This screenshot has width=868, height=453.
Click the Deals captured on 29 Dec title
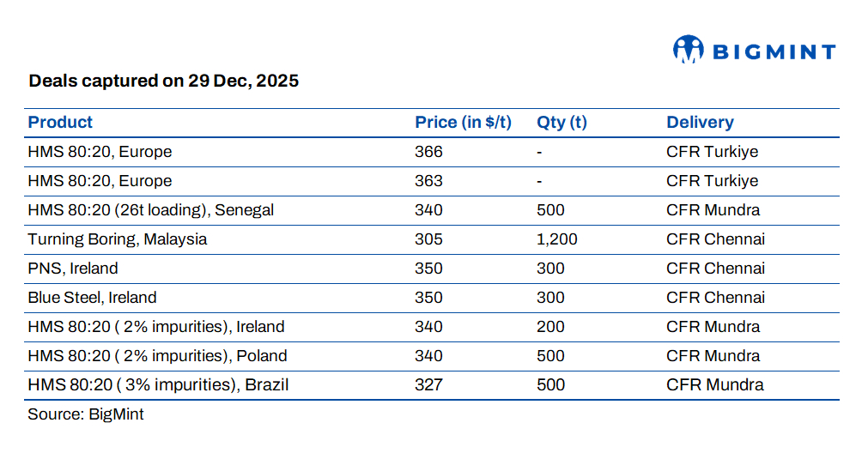click(x=163, y=82)
